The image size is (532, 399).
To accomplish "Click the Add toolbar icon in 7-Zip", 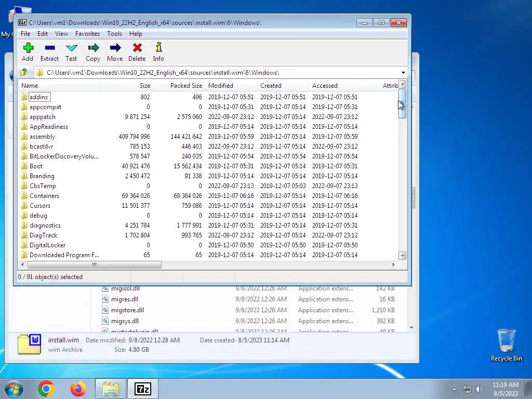I will pos(28,48).
